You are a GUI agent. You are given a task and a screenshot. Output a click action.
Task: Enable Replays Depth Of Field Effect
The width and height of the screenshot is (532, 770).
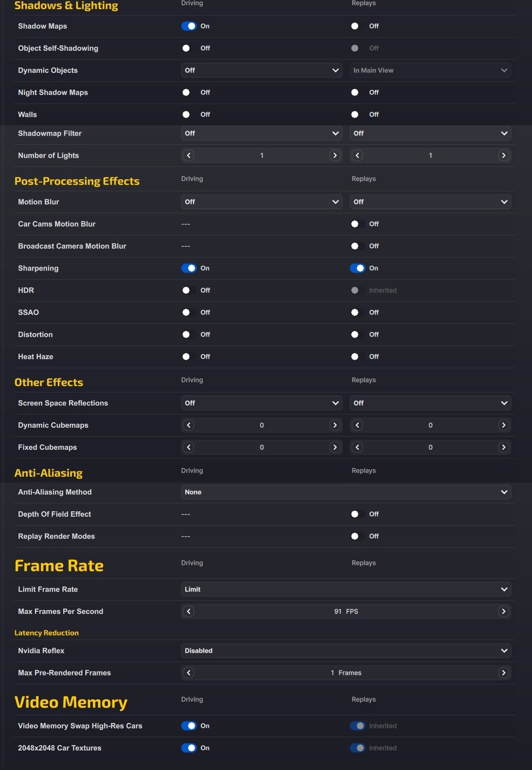click(x=357, y=514)
